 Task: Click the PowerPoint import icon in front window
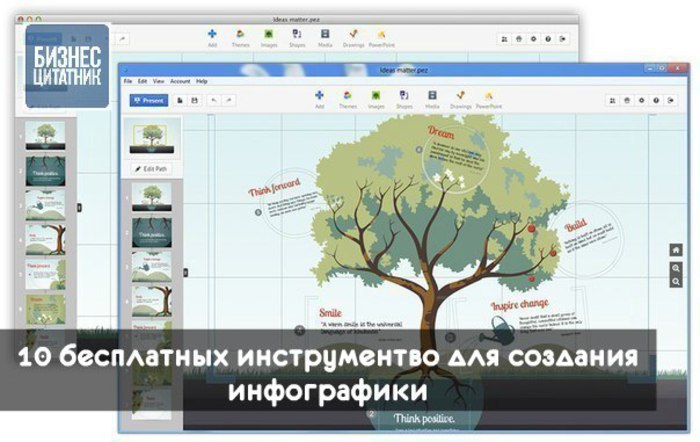[489, 96]
